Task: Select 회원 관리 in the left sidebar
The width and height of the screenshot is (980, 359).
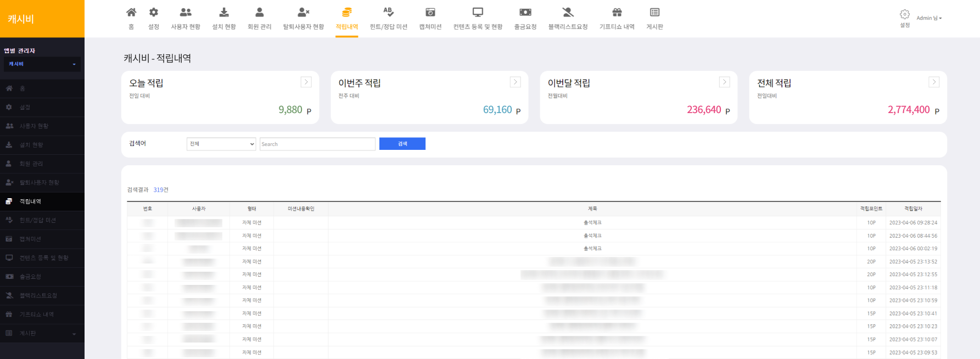Action: (42, 164)
